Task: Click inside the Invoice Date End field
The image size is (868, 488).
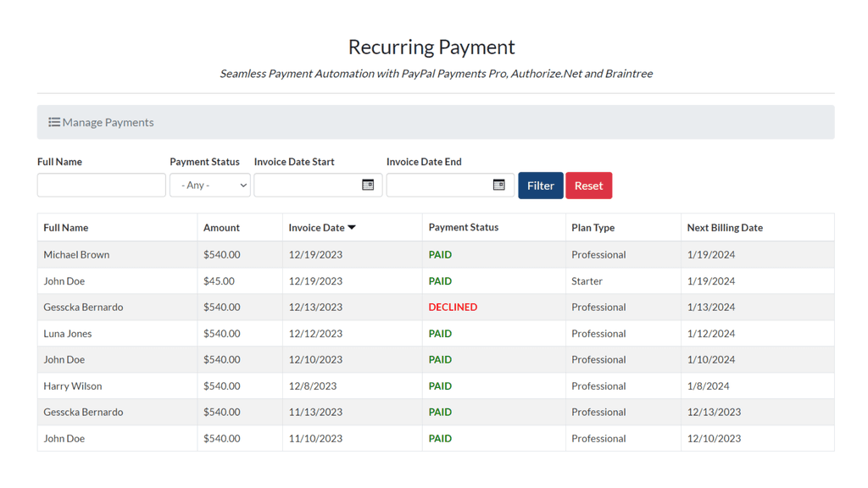Action: (445, 185)
